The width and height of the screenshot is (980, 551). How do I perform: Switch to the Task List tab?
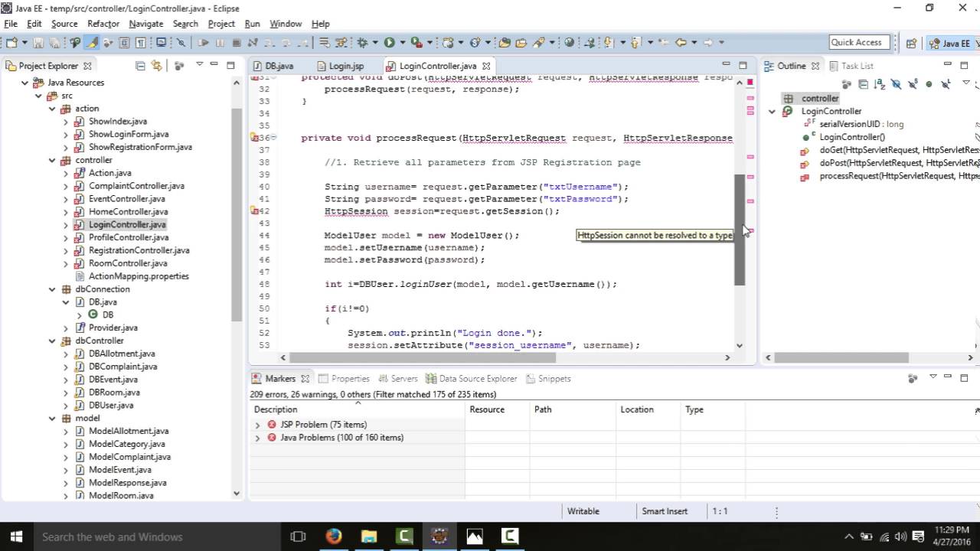pos(850,66)
